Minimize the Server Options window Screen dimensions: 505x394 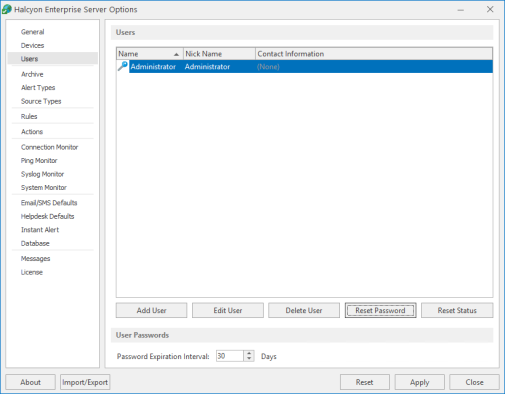[461, 10]
